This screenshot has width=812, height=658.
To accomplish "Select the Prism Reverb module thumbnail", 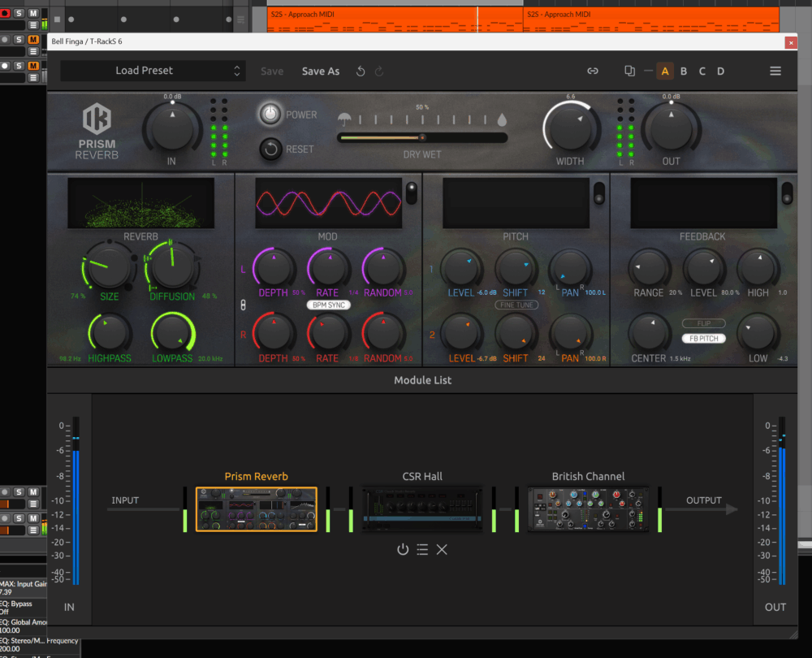I will pyautogui.click(x=257, y=509).
